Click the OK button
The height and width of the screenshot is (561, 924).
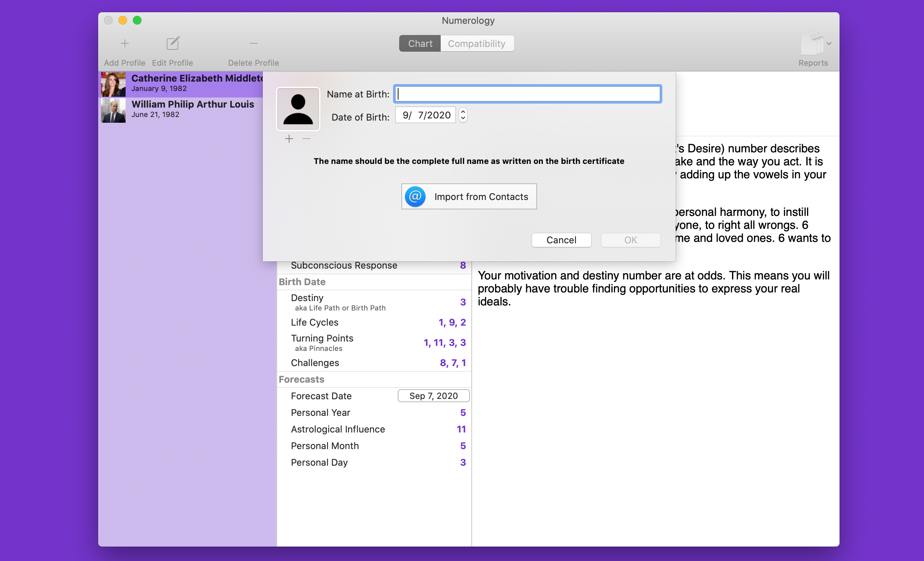[630, 240]
